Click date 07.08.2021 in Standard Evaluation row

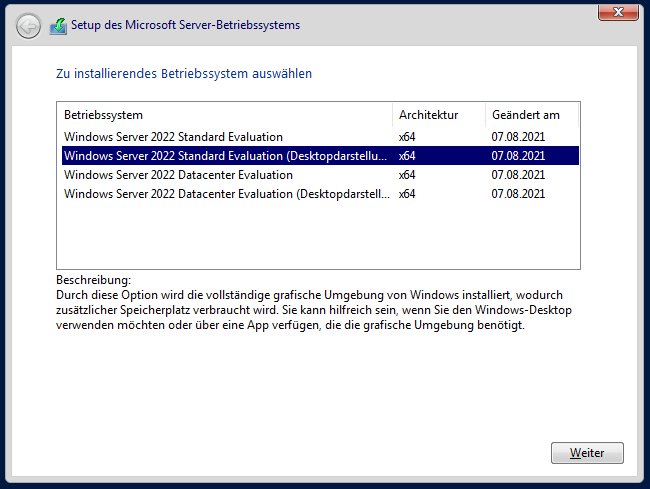click(518, 137)
